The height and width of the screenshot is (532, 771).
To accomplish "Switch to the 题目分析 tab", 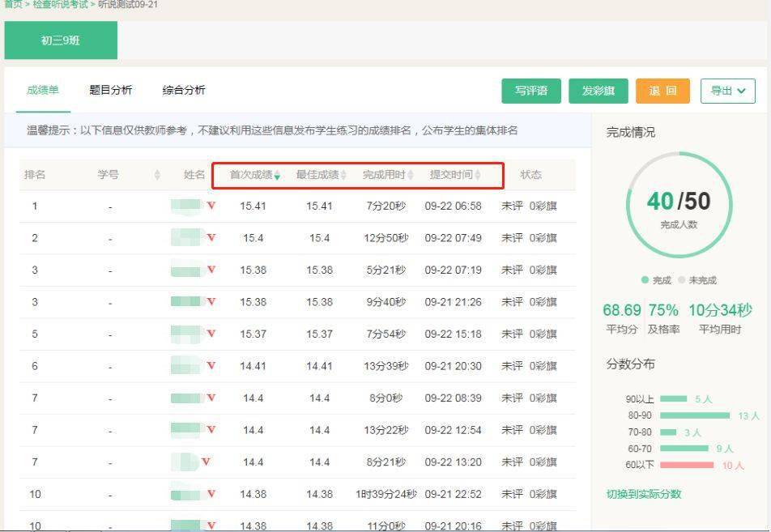I will tap(111, 90).
